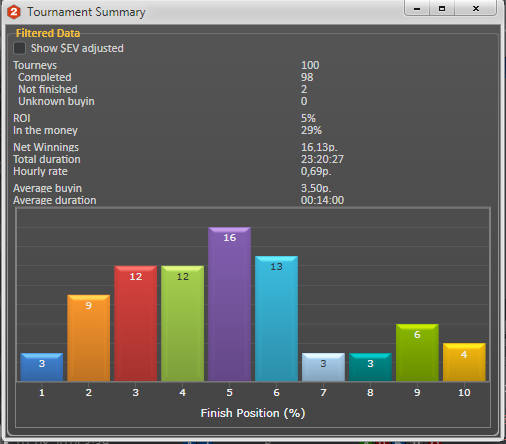
Task: Click the Total duration value 23:20:27
Action: (322, 159)
